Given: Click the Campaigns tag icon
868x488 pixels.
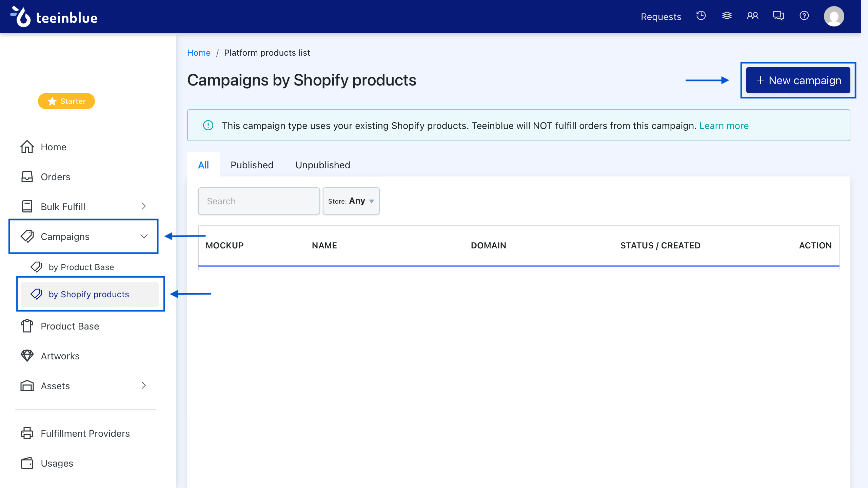Looking at the screenshot, I should coord(27,237).
